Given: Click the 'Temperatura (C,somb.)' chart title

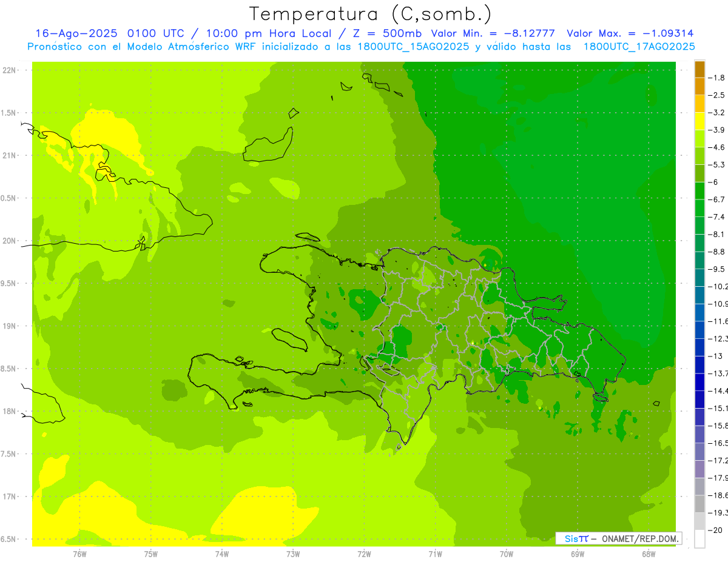Looking at the screenshot, I should 371,14.
